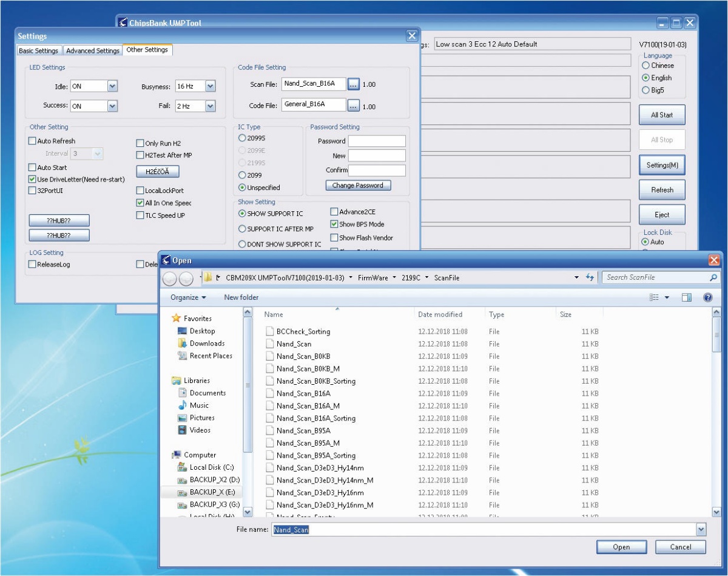Screen dimensions: 728x576
Task: Open help with the question mark icon
Action: pyautogui.click(x=707, y=297)
